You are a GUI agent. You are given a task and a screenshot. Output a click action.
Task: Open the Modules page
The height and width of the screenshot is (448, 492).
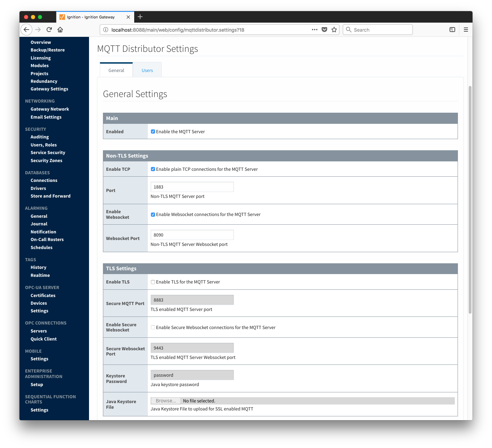pyautogui.click(x=40, y=66)
